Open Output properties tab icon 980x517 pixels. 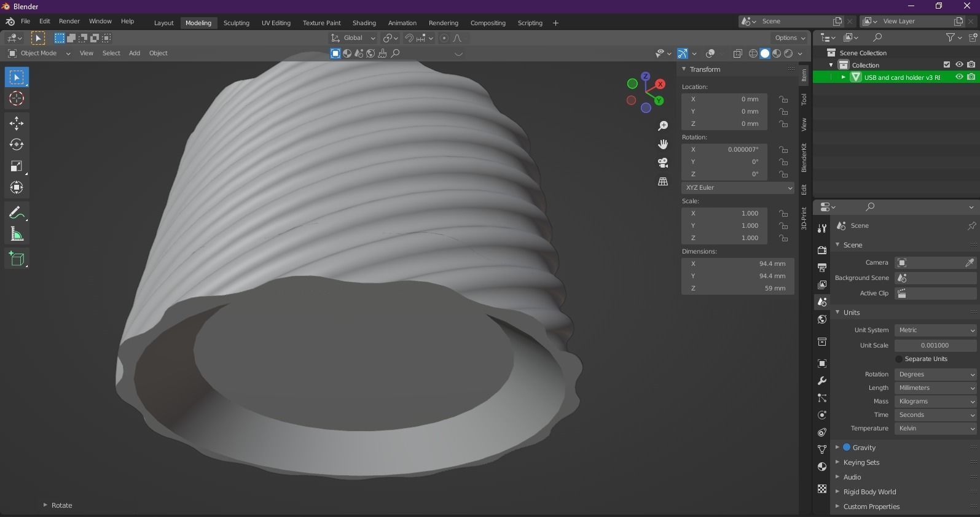tap(822, 267)
